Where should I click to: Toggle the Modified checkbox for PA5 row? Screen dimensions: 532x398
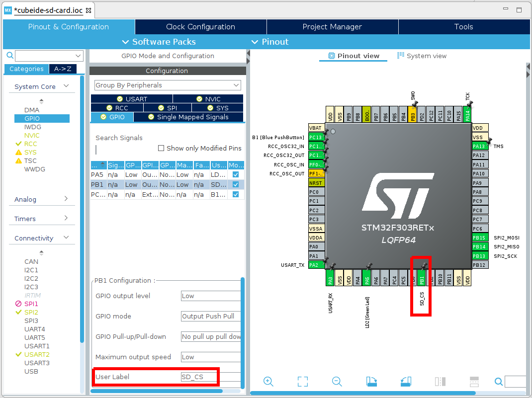click(236, 175)
